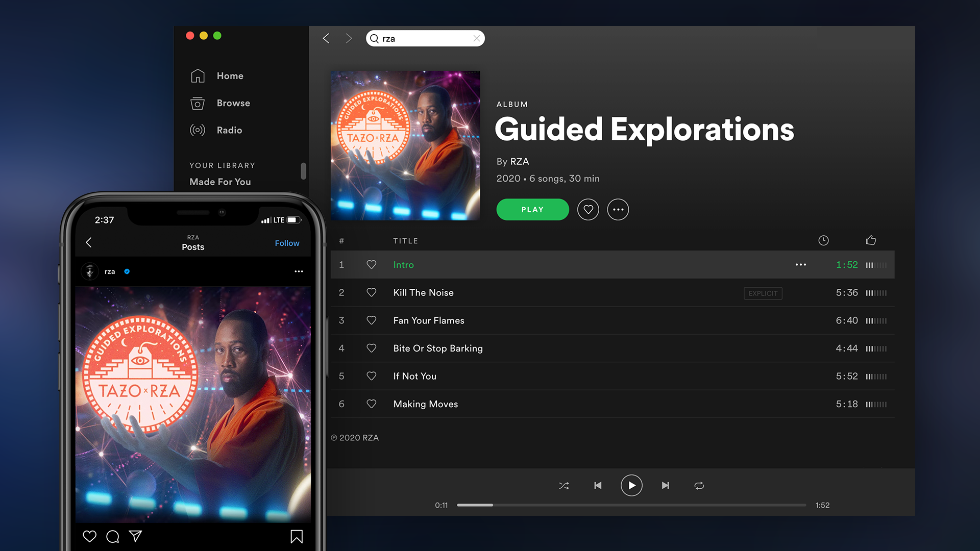Viewport: 980px width, 551px height.
Task: Bookmark the post on phone
Action: click(297, 536)
